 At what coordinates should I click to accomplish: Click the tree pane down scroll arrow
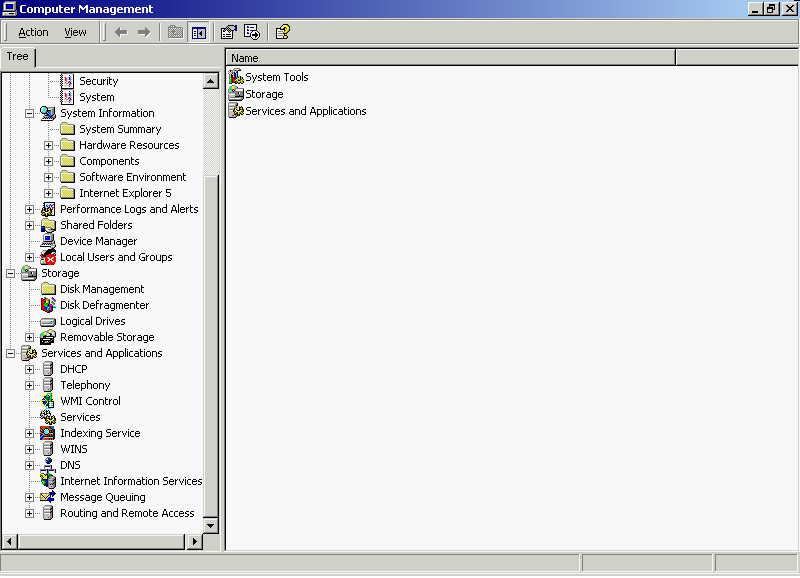coord(211,525)
